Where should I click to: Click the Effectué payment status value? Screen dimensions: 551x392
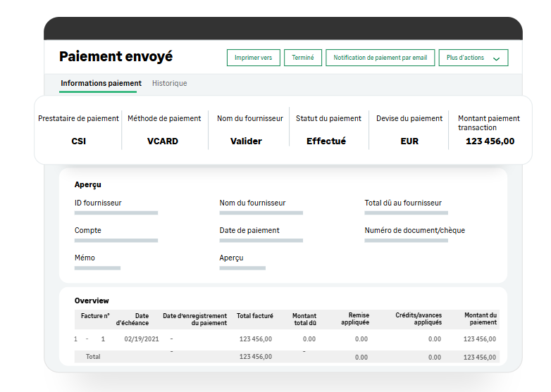pos(326,141)
